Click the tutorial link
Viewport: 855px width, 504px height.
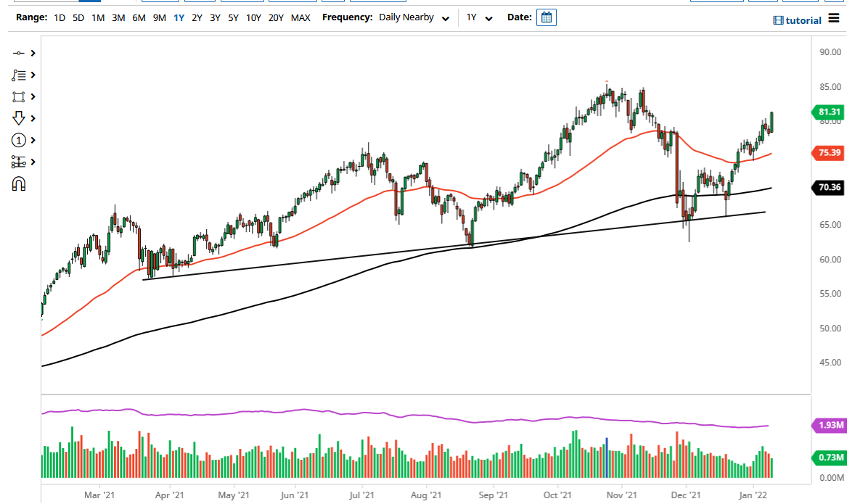(803, 20)
